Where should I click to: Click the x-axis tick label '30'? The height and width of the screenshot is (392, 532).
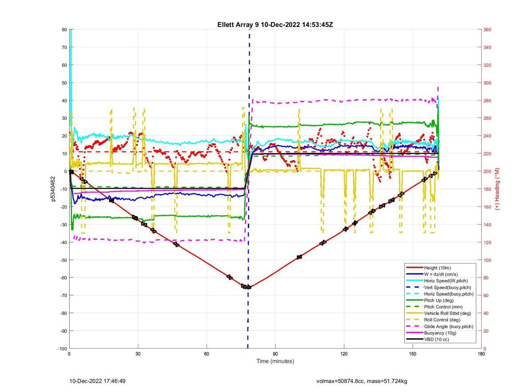138,354
